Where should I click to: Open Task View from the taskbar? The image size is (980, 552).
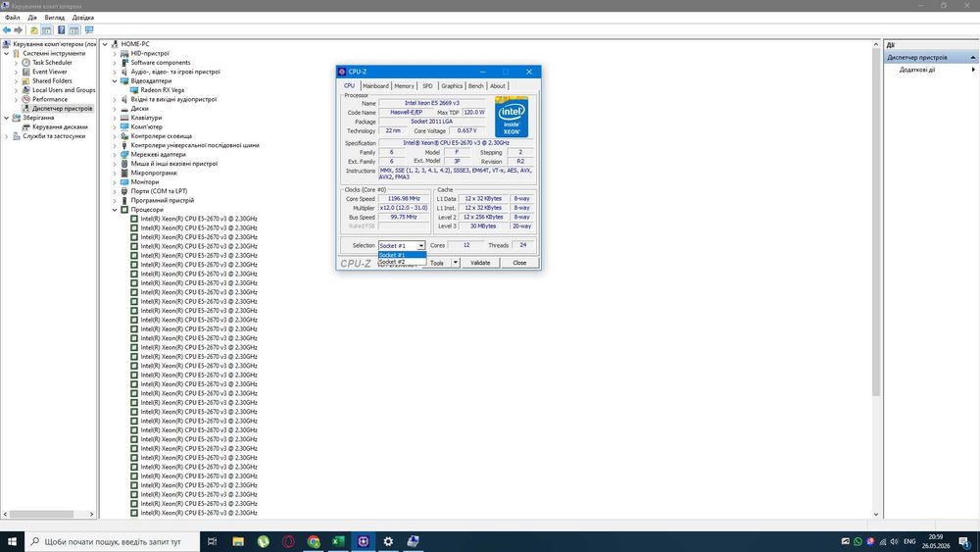click(212, 541)
